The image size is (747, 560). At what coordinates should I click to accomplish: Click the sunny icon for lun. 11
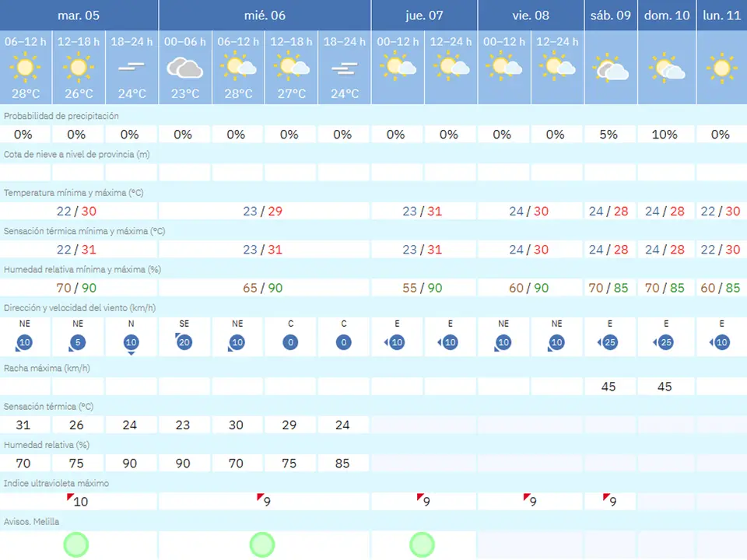tap(721, 68)
